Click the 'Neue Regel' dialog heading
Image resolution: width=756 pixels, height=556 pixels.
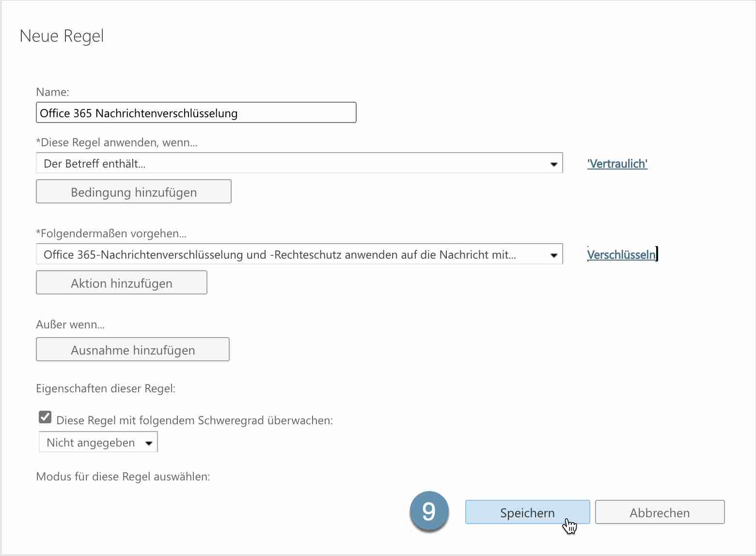[62, 36]
